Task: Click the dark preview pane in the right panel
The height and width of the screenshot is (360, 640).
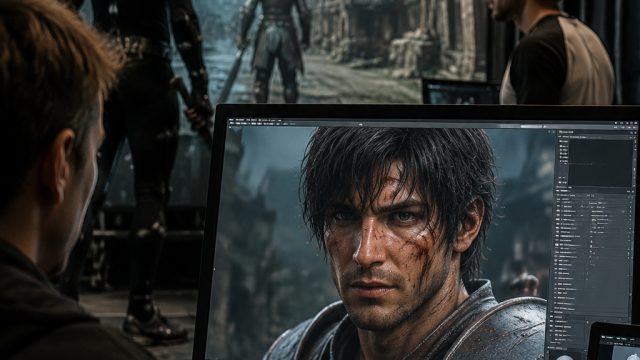Action: click(x=600, y=163)
